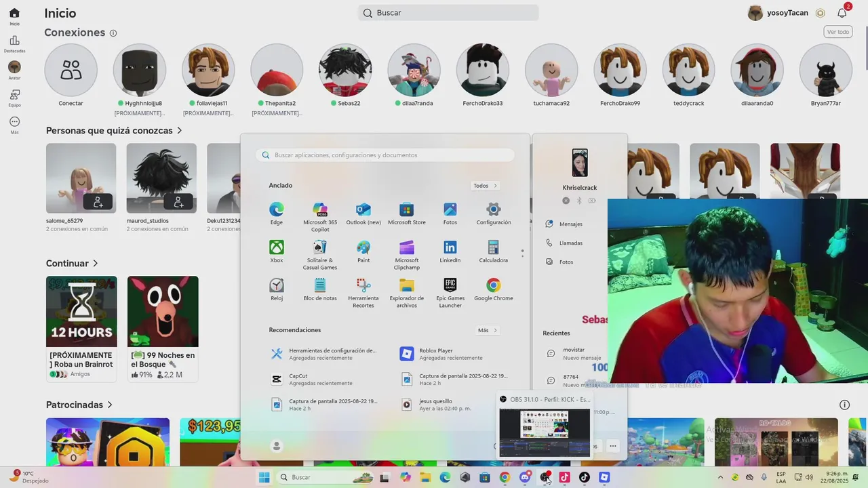This screenshot has height=488, width=868.
Task: Open Reloj clock app
Action: 277,289
